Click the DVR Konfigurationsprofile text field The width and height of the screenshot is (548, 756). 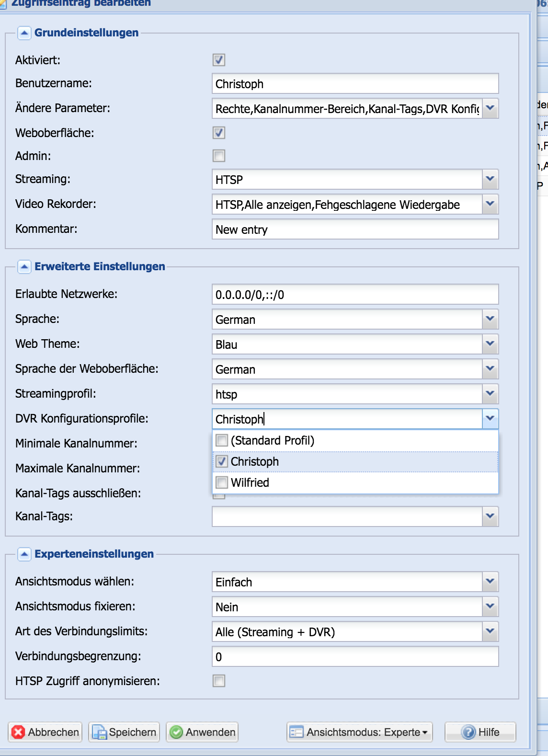[x=347, y=419]
